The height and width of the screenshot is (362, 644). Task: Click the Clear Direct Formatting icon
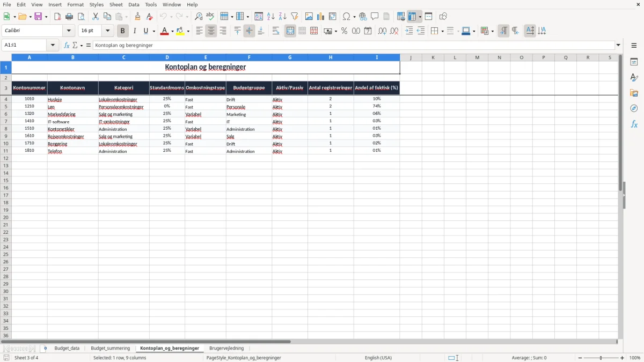pos(149,17)
